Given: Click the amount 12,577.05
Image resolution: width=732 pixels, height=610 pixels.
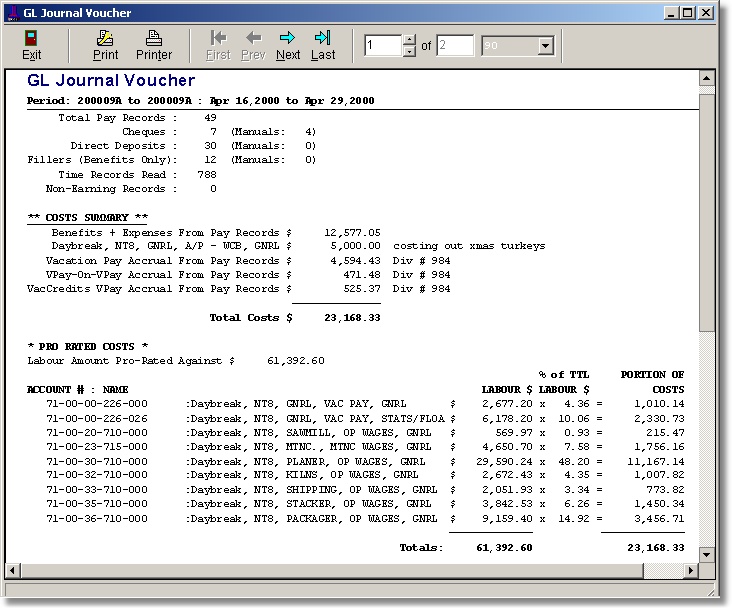Looking at the screenshot, I should [352, 232].
